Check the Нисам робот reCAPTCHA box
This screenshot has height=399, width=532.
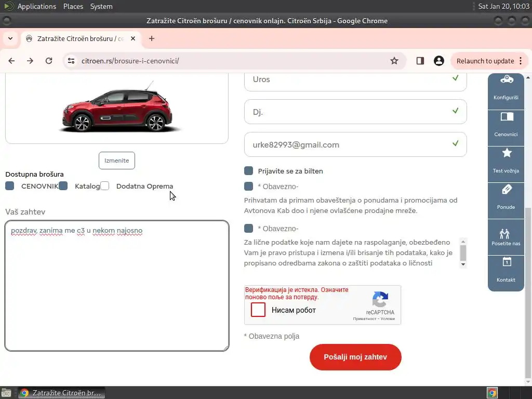click(x=258, y=310)
